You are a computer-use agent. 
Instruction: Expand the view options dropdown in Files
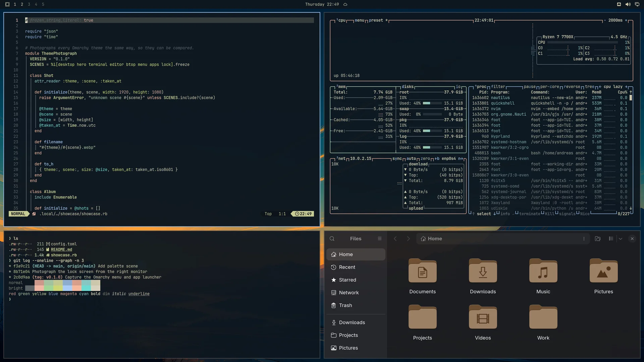621,239
